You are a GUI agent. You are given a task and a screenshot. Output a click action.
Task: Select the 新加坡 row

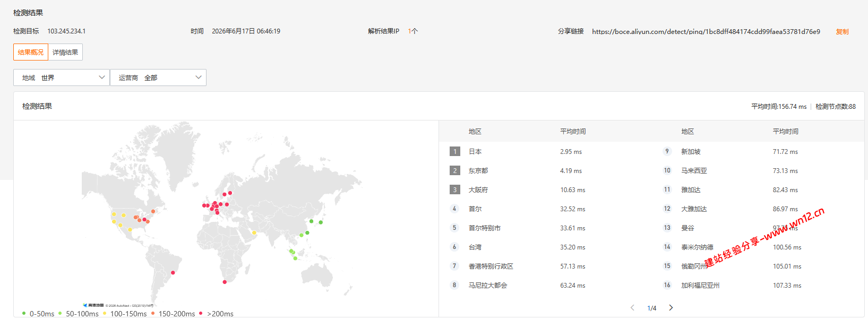[758, 151]
